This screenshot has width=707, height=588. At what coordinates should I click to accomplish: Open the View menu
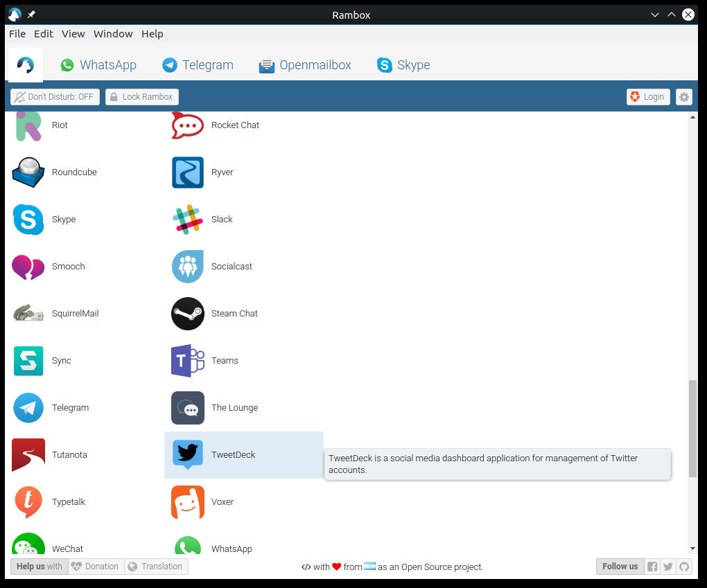point(73,34)
